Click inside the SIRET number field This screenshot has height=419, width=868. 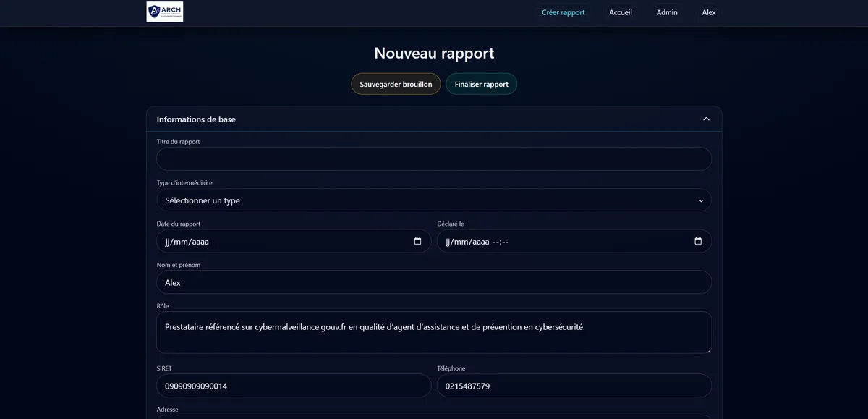tap(294, 386)
